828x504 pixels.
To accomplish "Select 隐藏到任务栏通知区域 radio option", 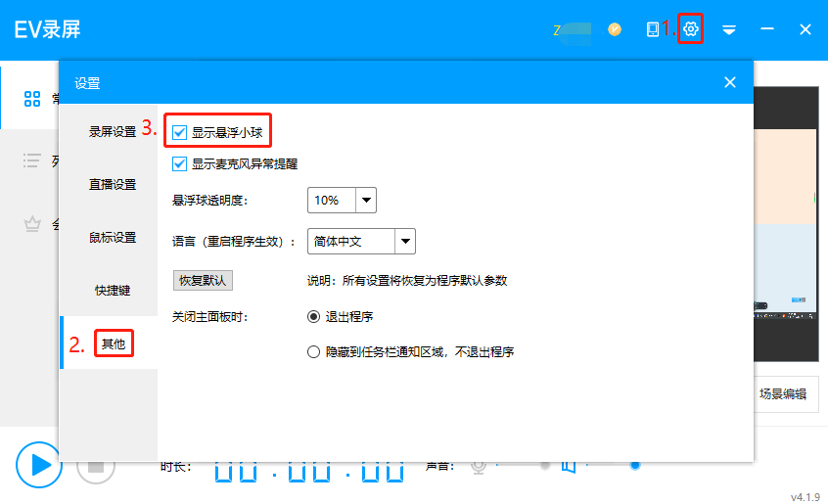I will point(314,351).
